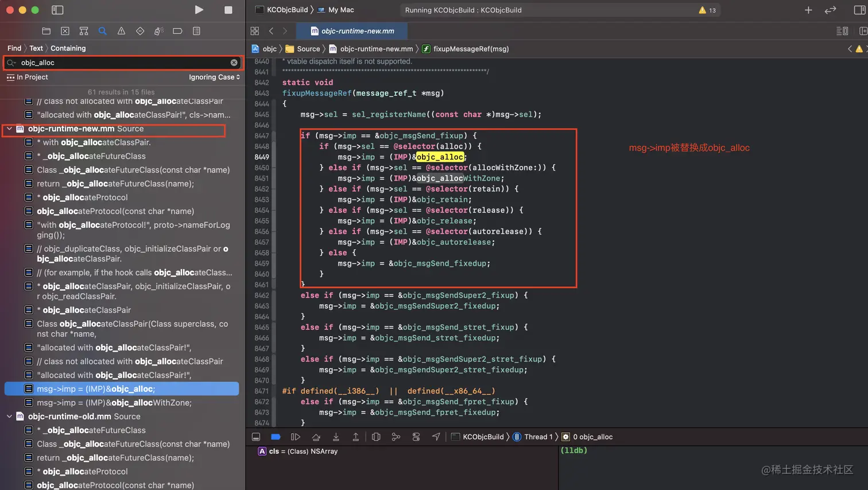Screen dimensions: 868x490
Task: Open the search options magnifier dropdown
Action: pyautogui.click(x=11, y=63)
